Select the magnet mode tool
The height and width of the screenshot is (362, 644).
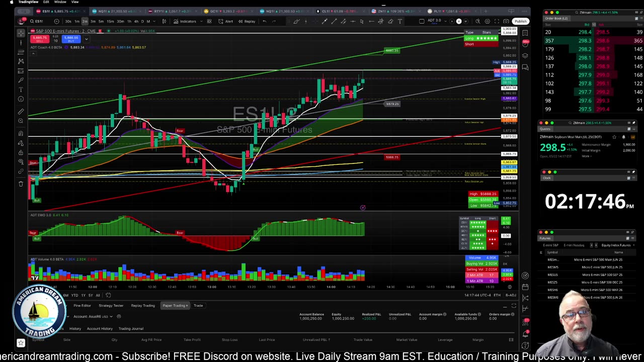tap(21, 133)
